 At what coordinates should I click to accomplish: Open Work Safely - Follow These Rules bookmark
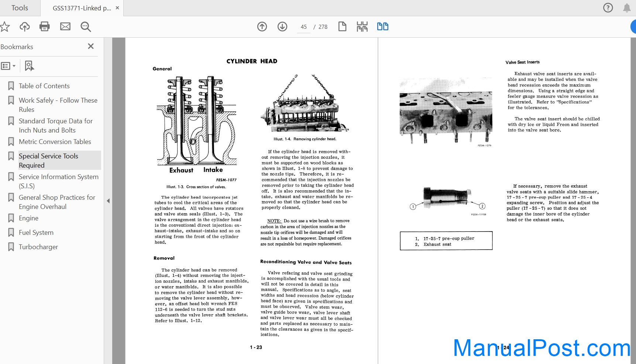click(x=58, y=105)
